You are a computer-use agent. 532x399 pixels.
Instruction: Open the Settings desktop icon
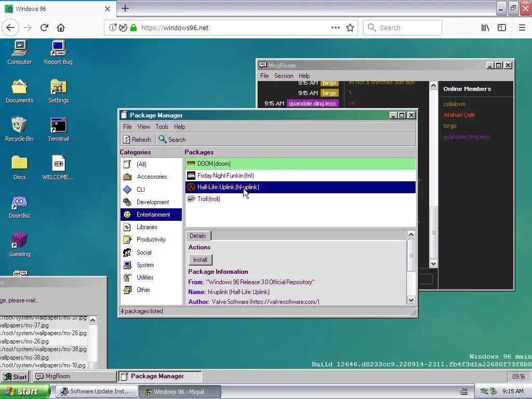[x=58, y=91]
